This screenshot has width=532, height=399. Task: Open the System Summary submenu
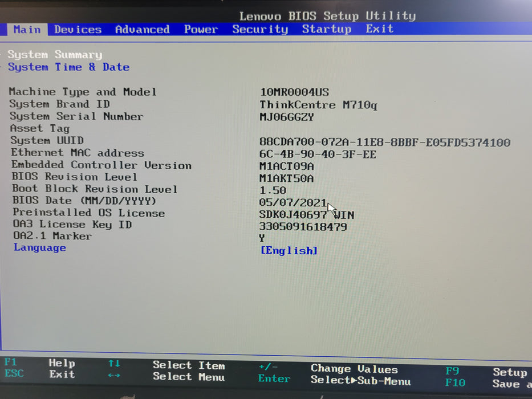point(55,55)
